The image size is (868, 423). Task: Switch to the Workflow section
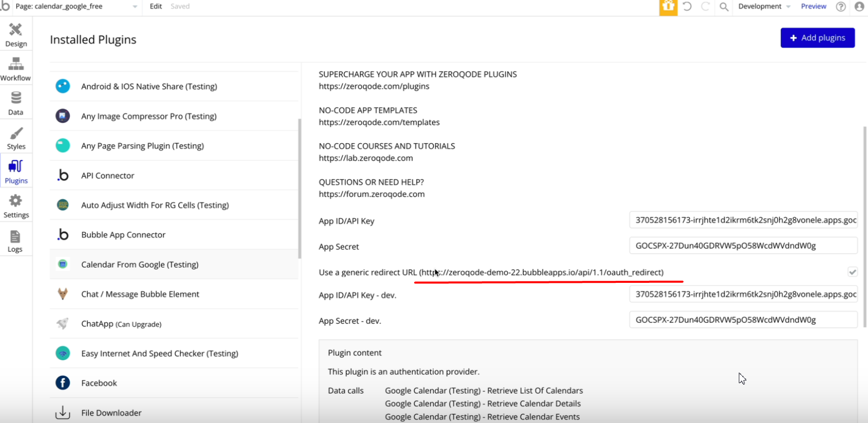[16, 69]
